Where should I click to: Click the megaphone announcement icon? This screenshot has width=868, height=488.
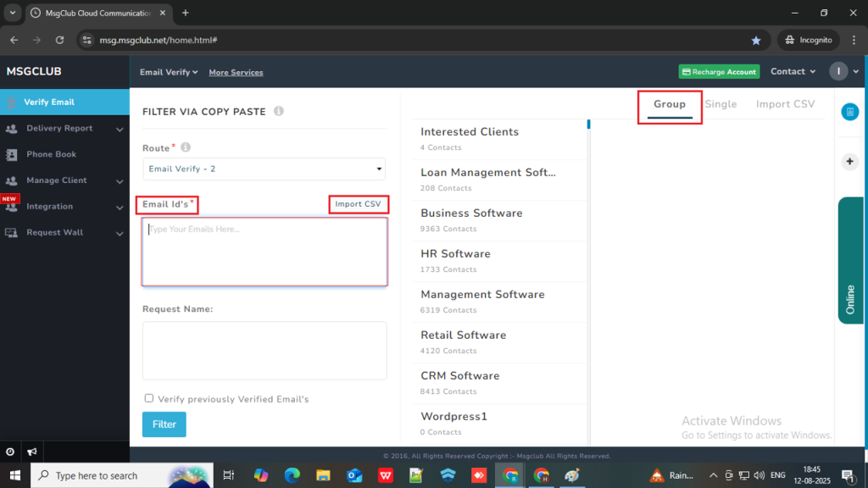coord(32,452)
